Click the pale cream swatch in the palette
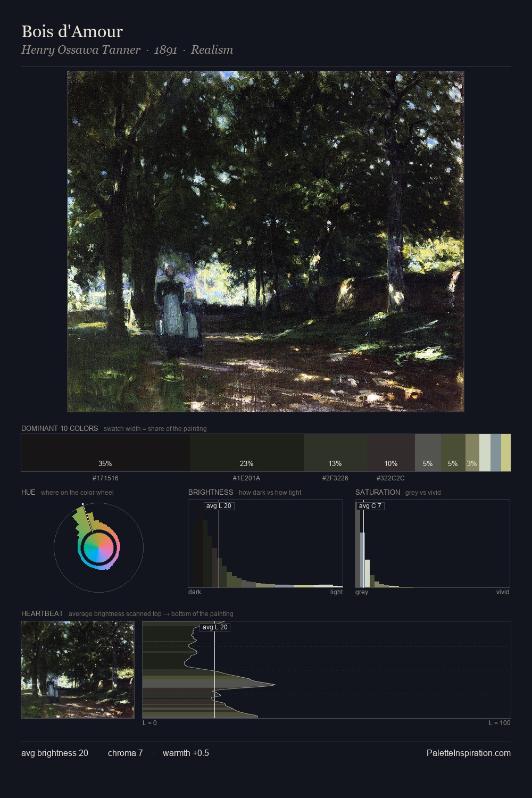Image resolution: width=532 pixels, height=798 pixels. point(485,453)
